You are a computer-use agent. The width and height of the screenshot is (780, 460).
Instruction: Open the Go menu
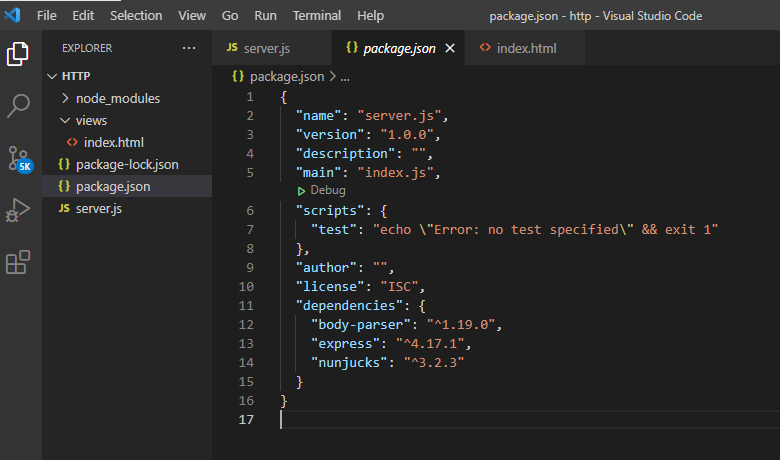[230, 15]
